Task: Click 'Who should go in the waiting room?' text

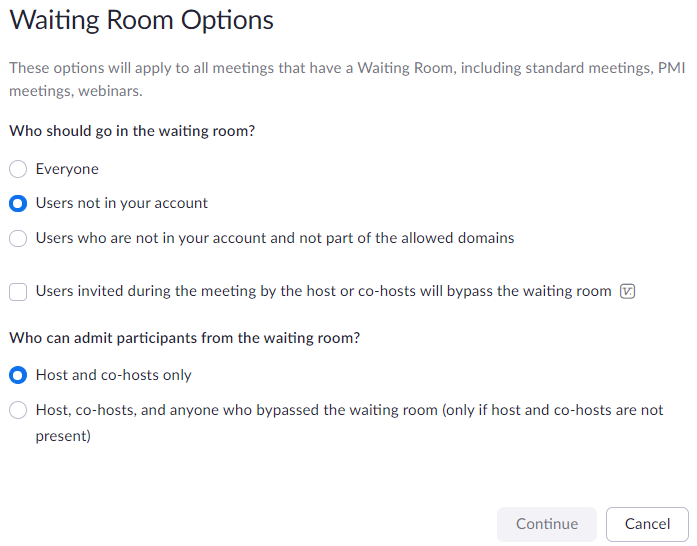Action: coord(132,131)
